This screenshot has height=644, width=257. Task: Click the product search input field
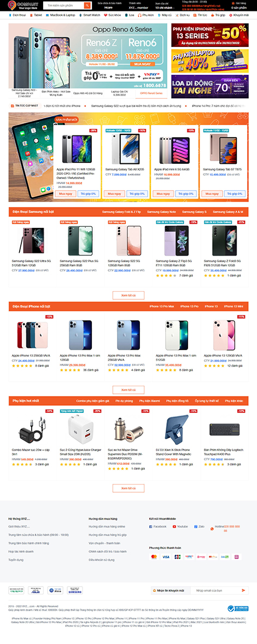tap(63, 5)
